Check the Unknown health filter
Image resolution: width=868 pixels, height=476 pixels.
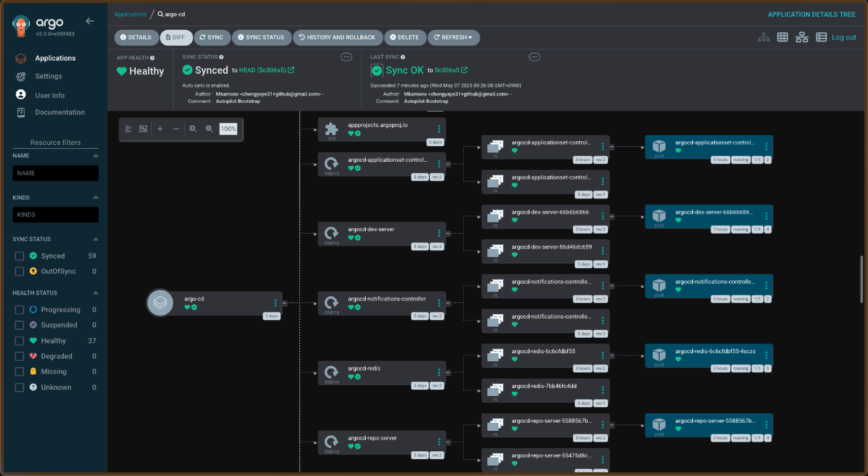19,387
